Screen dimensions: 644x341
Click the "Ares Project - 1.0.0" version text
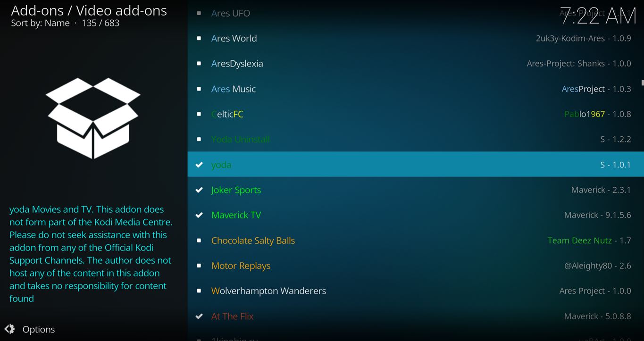595,291
